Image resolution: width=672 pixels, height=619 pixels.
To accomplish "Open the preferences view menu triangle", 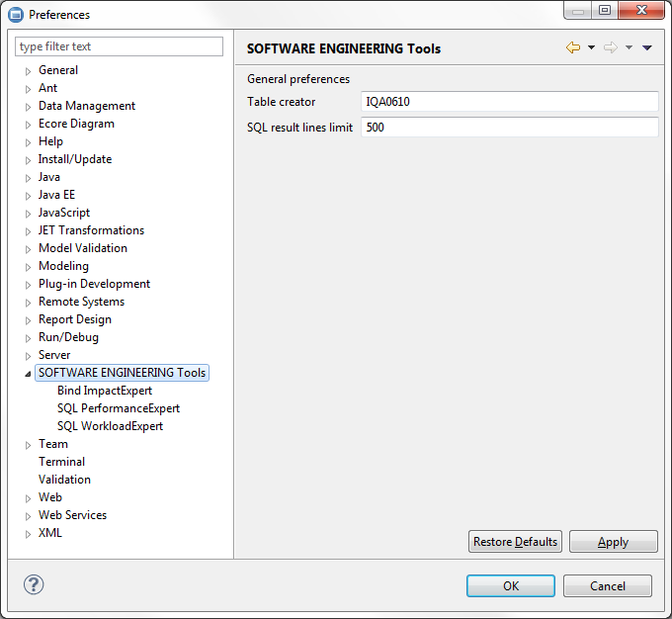I will 647,47.
